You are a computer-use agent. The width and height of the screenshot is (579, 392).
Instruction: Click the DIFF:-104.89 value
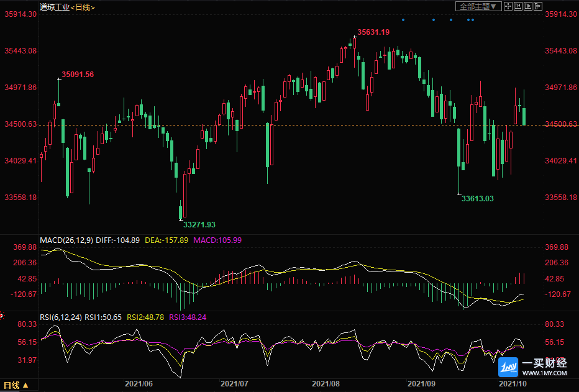[x=118, y=240]
